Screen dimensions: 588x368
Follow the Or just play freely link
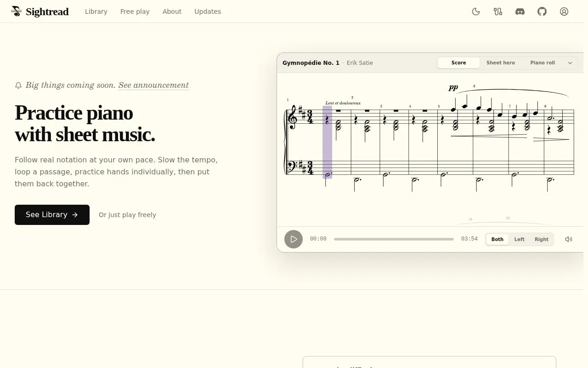[127, 215]
